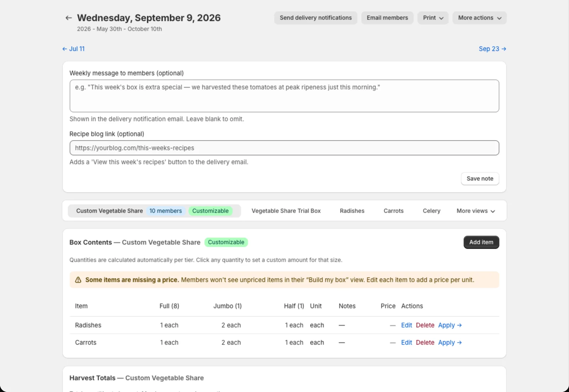Click the warning triangle icon in price alert

(x=78, y=280)
